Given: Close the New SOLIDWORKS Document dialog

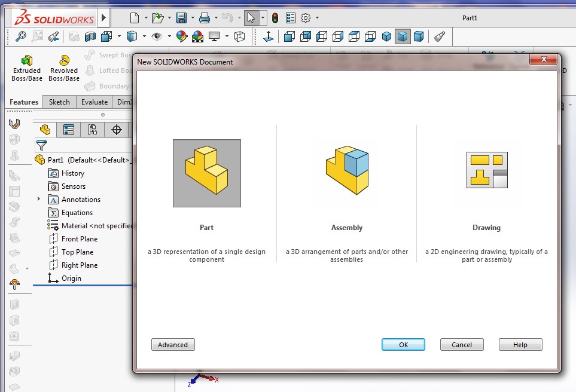Looking at the screenshot, I should click(544, 59).
